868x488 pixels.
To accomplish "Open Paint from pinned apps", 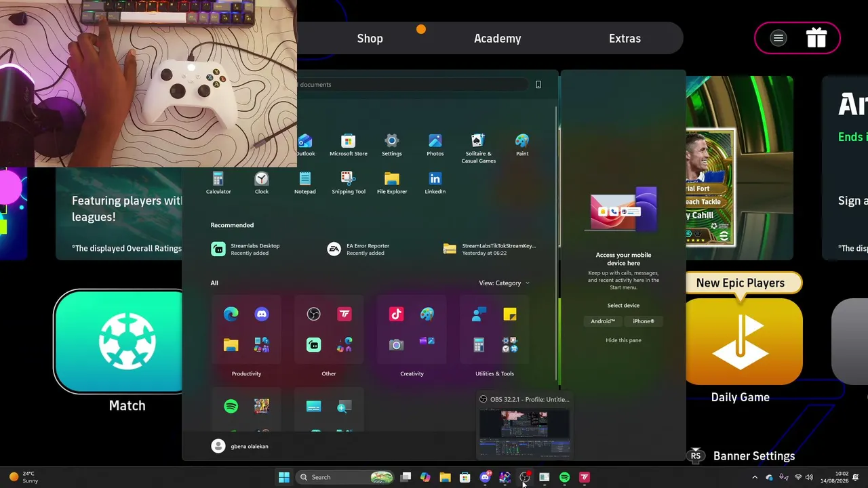I will 522,145.
